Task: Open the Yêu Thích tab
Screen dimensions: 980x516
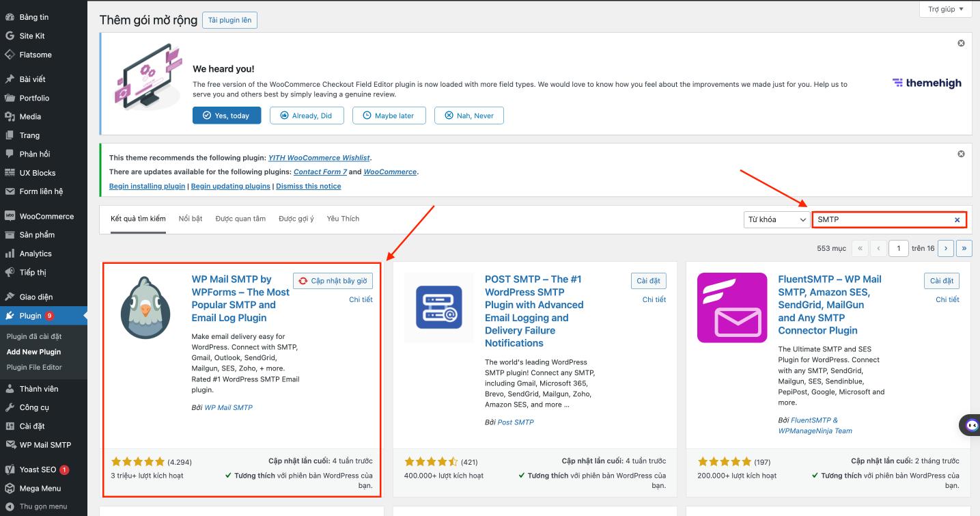Action: (343, 219)
